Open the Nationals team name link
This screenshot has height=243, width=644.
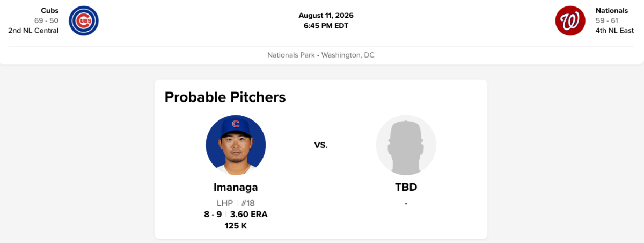[612, 11]
